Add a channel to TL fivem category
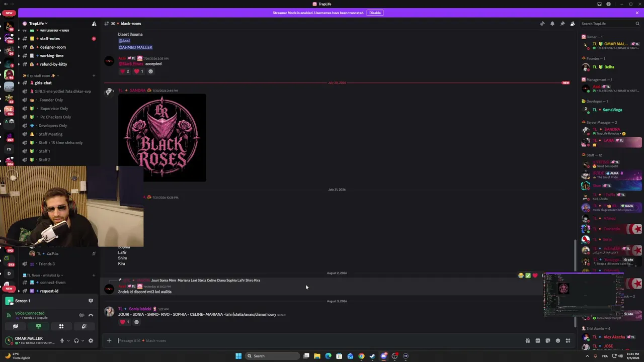 tap(94, 276)
